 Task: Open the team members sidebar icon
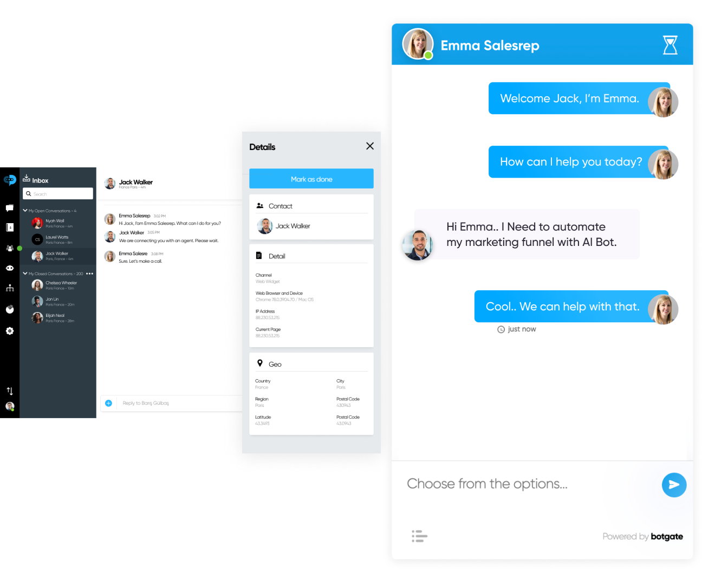[10, 248]
